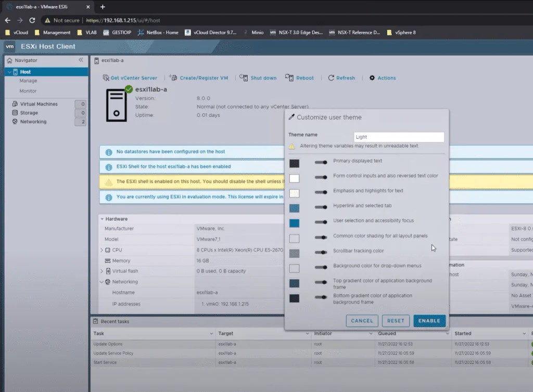Open the Actions menu gear icon
Screen dimensions: 533x392
(x=372, y=78)
